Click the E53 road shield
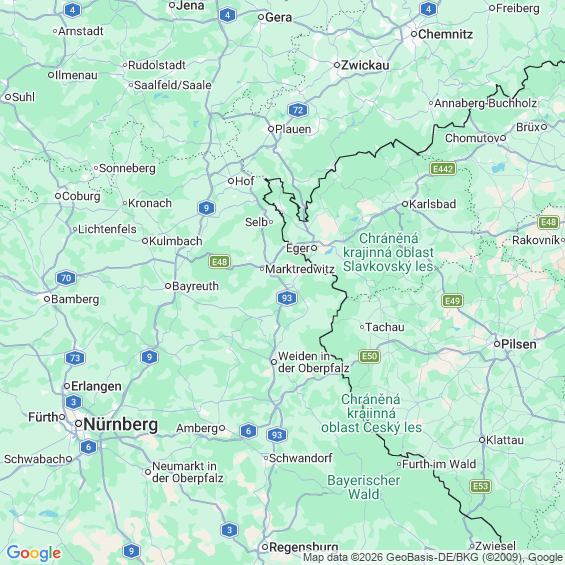Screen dimensions: 565x565 [x=481, y=486]
